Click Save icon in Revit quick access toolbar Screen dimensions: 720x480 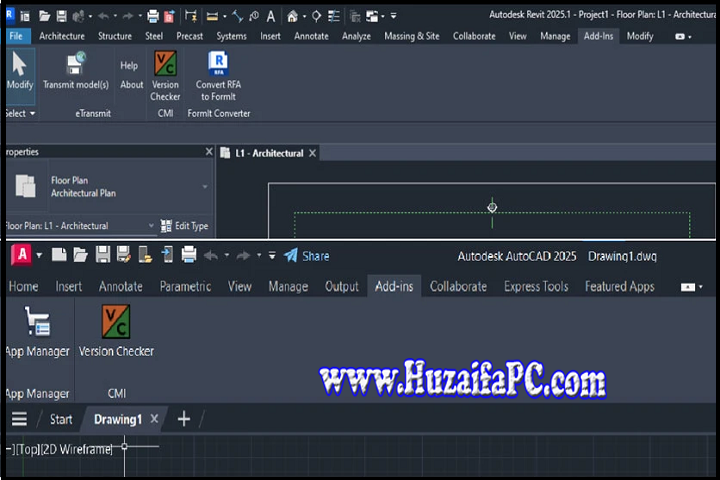click(62, 17)
